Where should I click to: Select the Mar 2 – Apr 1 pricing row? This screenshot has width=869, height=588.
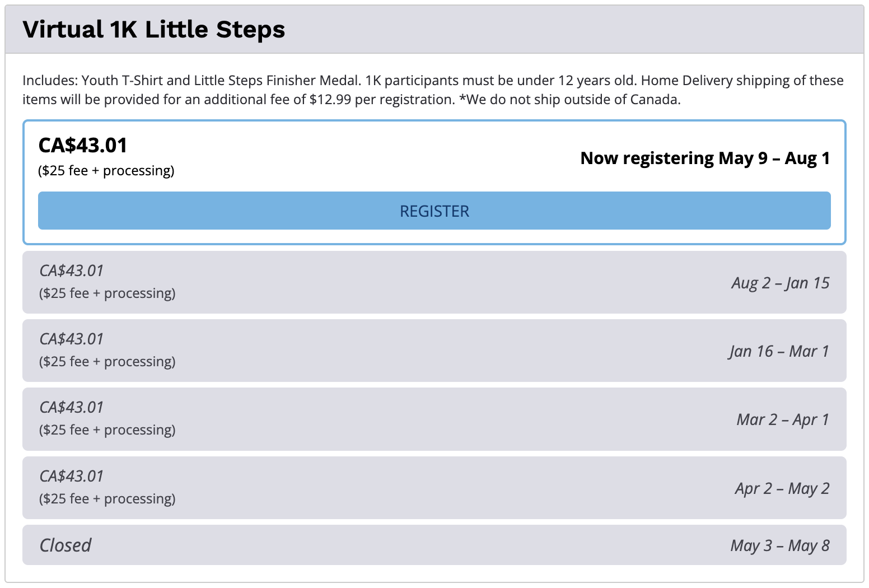pyautogui.click(x=434, y=419)
